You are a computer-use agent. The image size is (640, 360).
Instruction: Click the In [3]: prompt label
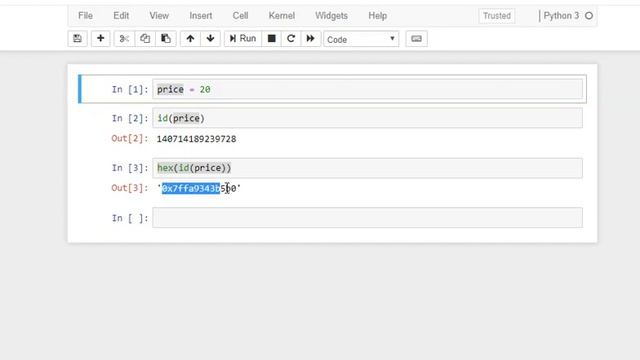click(x=130, y=168)
